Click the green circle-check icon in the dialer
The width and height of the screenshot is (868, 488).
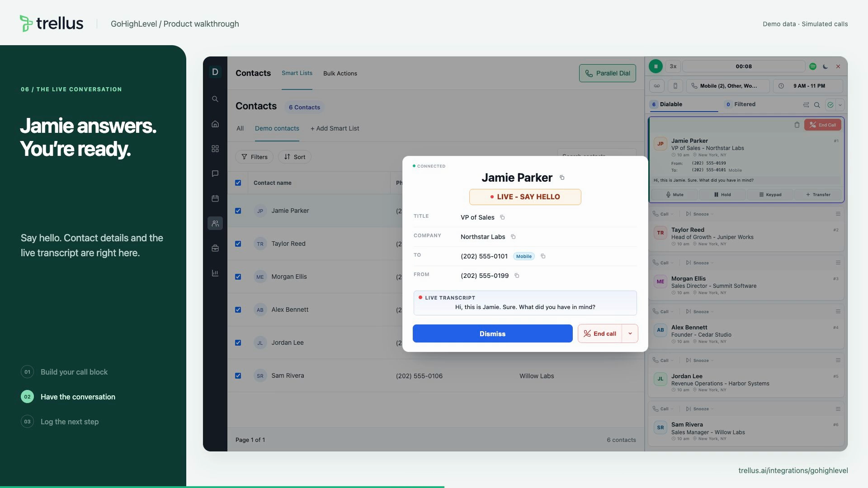click(830, 105)
